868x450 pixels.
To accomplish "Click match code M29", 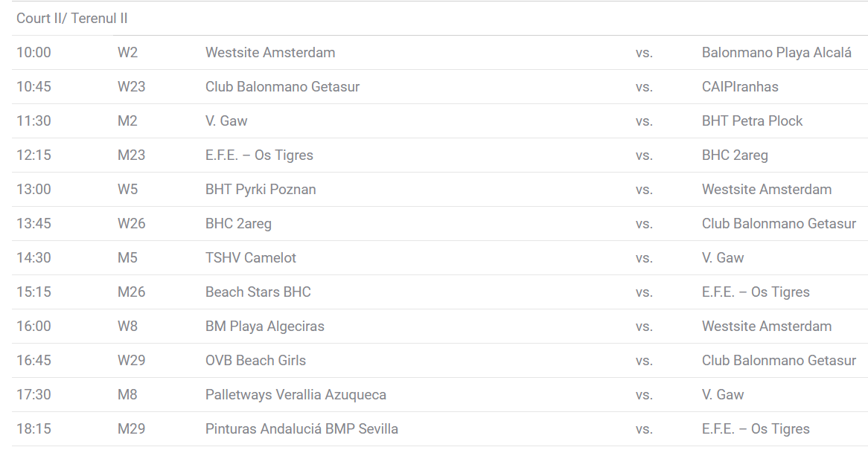I will pos(132,429).
